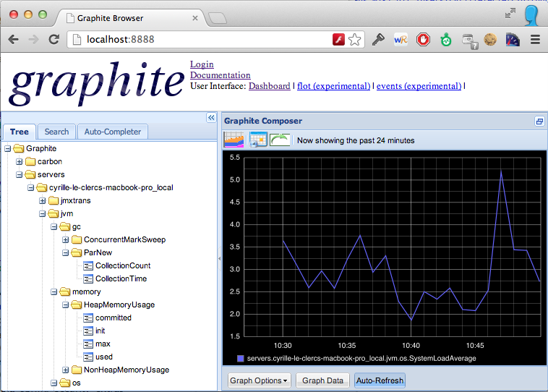Switch to the Tree tab

coord(20,132)
